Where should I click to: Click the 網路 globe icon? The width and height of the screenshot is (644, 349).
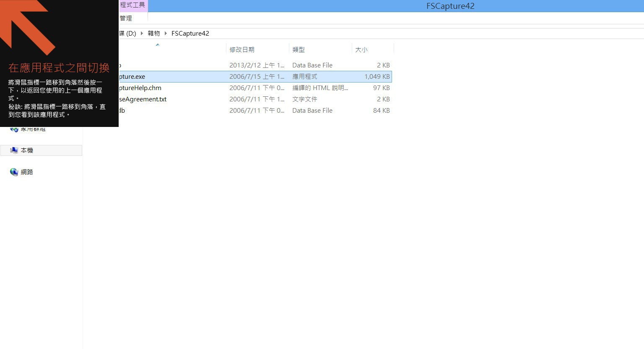pos(14,172)
